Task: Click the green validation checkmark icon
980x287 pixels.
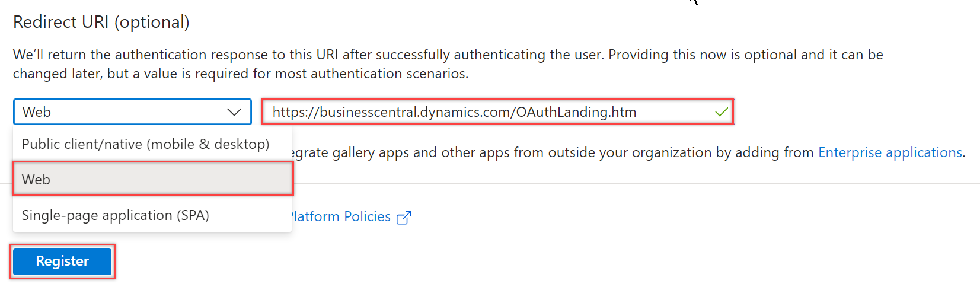Action: point(722,111)
